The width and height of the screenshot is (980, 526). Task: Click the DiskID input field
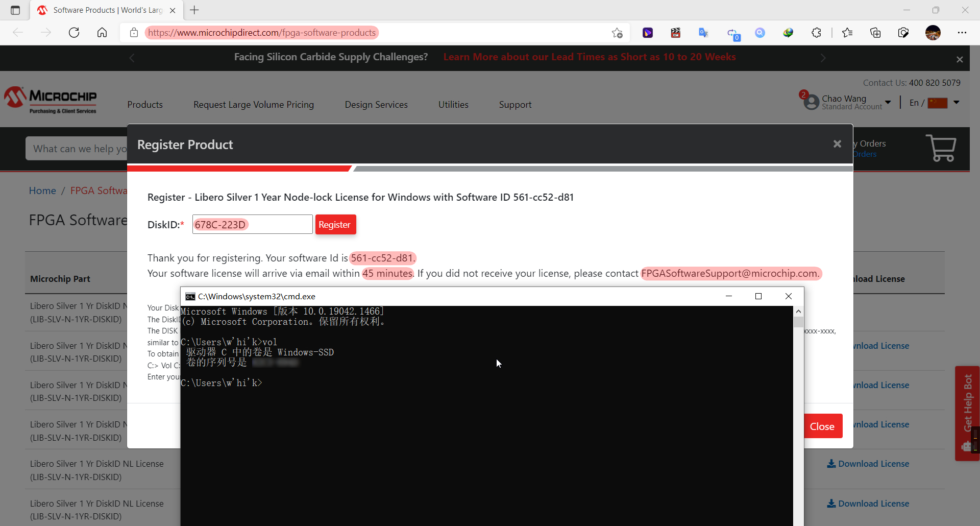[x=252, y=224]
